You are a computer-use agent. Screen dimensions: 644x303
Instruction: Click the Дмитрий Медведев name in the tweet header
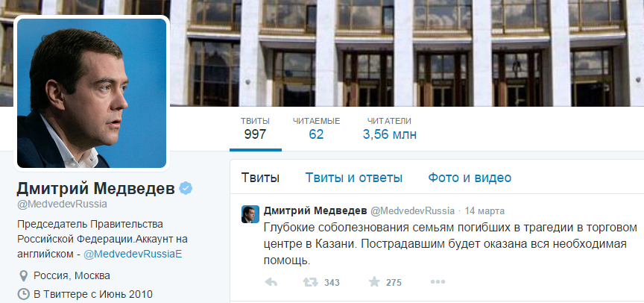point(315,211)
